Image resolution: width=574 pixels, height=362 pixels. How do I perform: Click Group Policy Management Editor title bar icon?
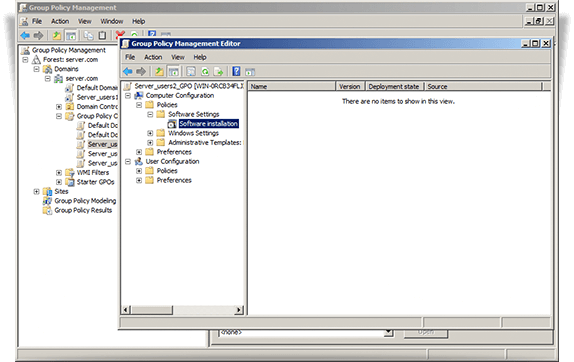coord(126,44)
